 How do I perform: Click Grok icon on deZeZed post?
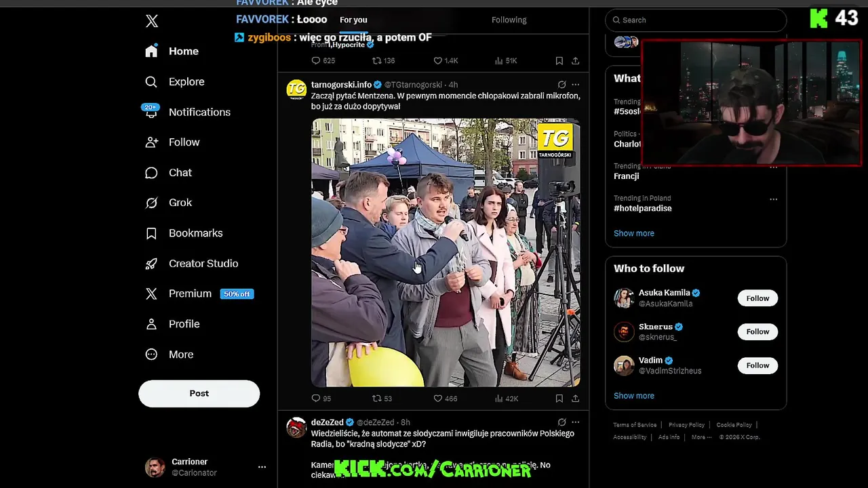click(561, 422)
